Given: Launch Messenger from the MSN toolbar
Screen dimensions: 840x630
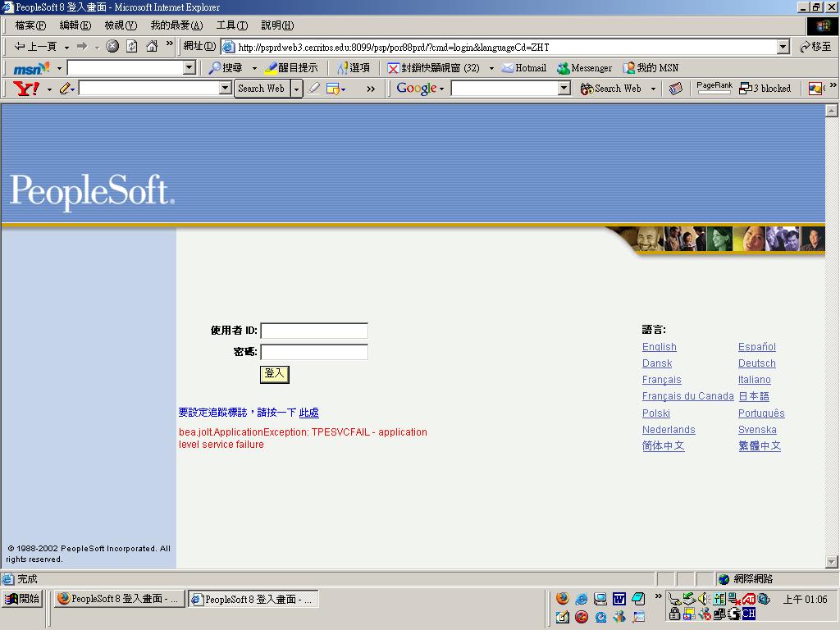Looking at the screenshot, I should [x=584, y=68].
